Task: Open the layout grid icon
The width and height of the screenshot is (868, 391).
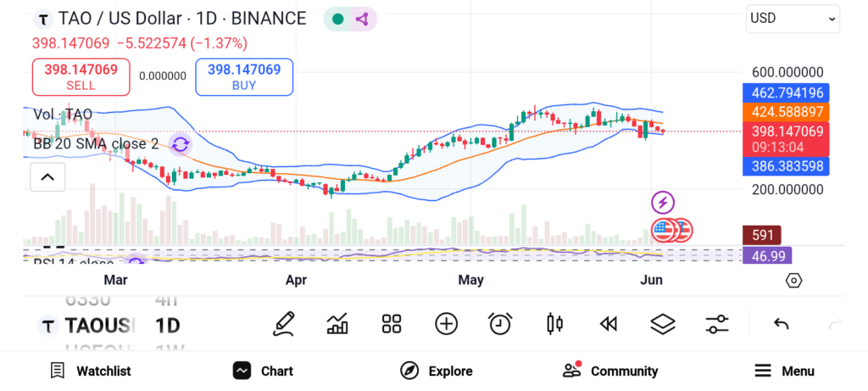Action: point(392,324)
